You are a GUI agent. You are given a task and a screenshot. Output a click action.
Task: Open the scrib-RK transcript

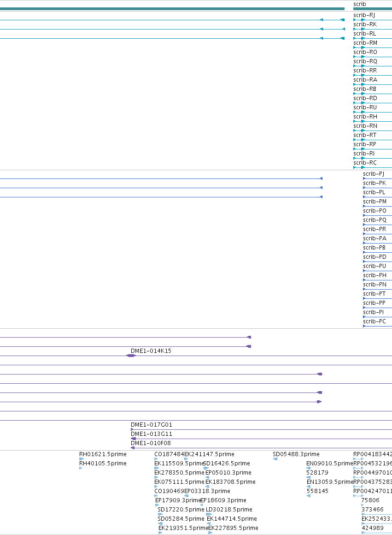365,24
